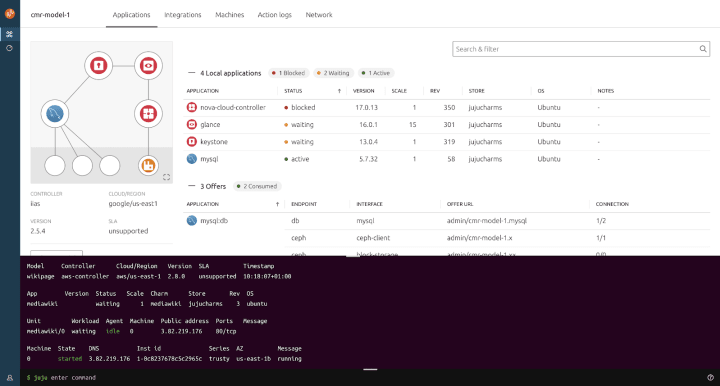The height and width of the screenshot is (386, 720).
Task: Open the nova-cloud-controller application link
Action: click(x=233, y=107)
